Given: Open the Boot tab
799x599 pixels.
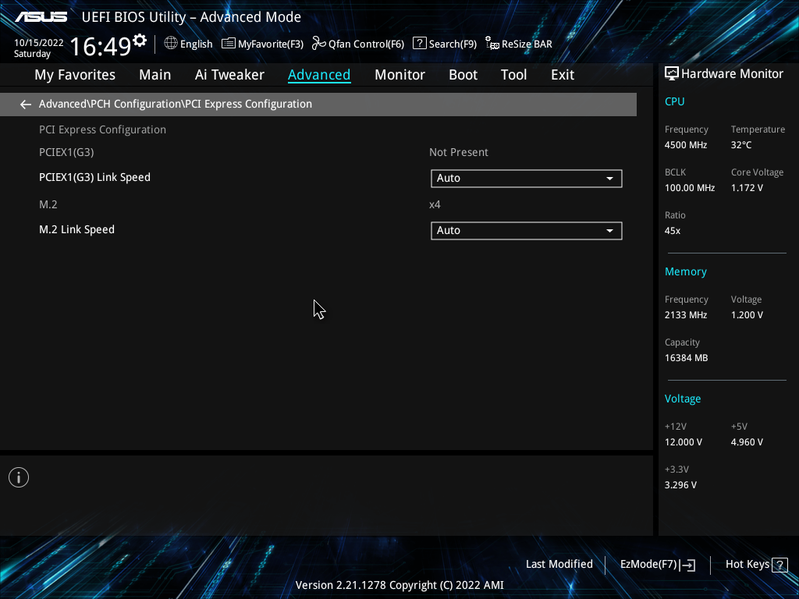Looking at the screenshot, I should 463,75.
